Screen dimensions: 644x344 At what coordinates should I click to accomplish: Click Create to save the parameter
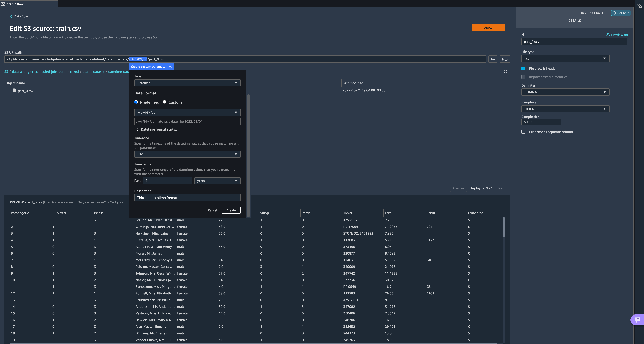click(231, 210)
